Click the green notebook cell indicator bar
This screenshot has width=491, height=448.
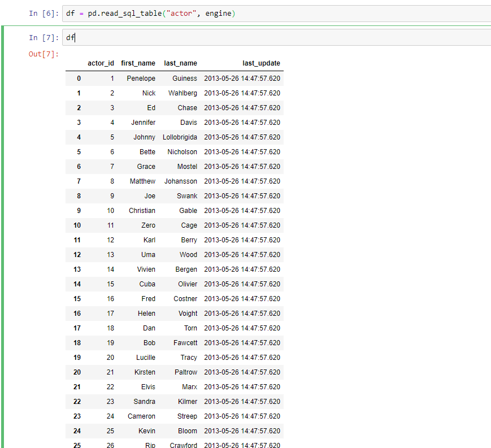[x=2, y=226]
